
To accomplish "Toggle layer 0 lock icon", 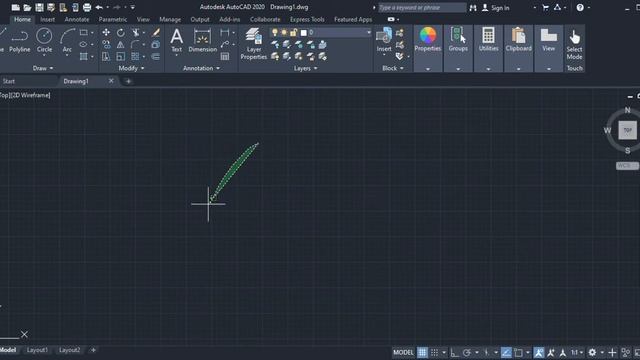I will [x=293, y=32].
